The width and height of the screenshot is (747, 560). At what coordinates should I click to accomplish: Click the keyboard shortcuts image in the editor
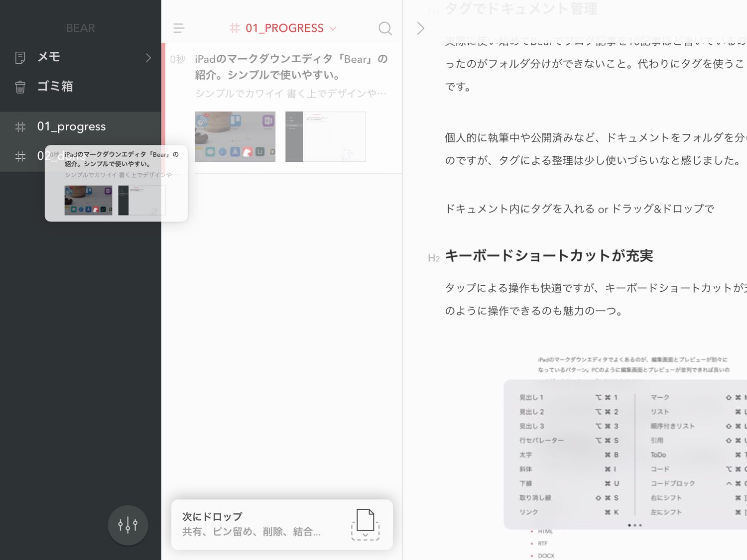pos(625,454)
